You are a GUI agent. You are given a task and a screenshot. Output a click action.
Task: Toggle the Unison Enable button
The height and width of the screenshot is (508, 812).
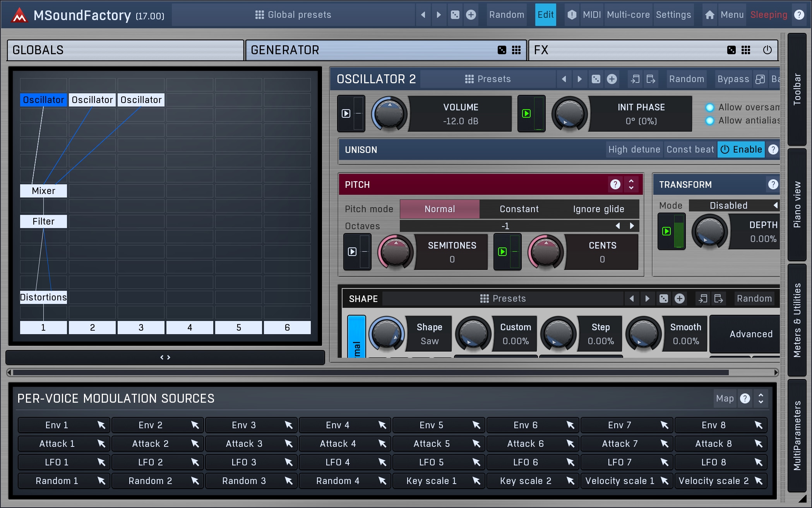741,149
